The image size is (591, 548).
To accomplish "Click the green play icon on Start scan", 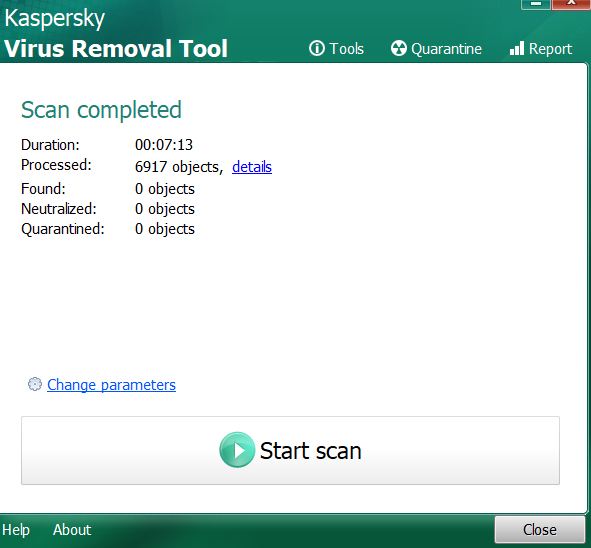I will (237, 450).
